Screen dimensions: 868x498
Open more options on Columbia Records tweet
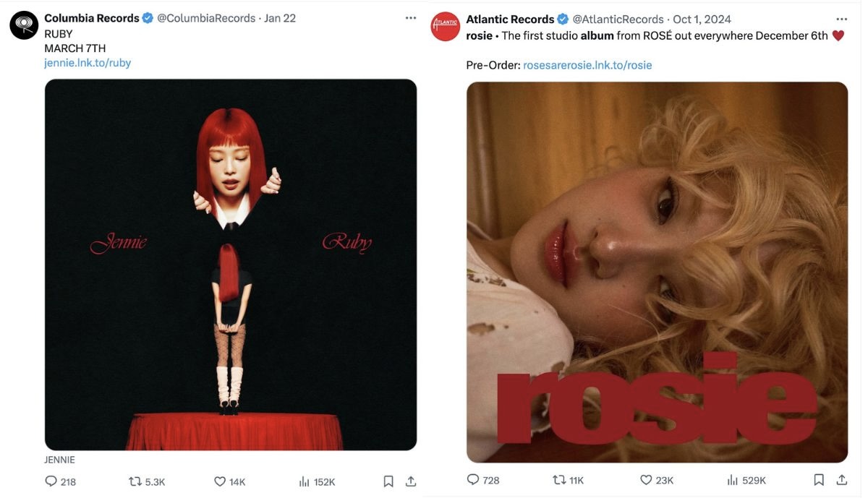pos(411,18)
